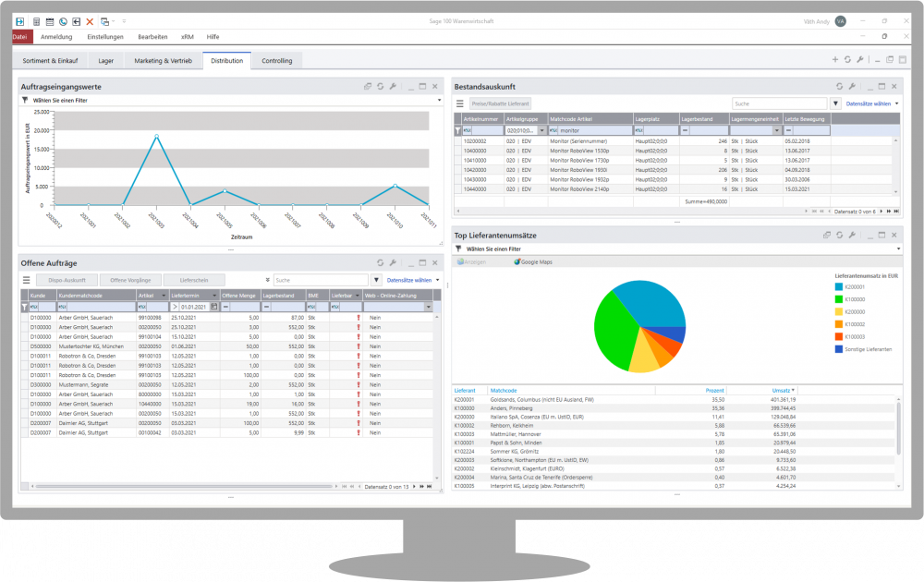924x582 pixels.
Task: Open the Einstellungen menu
Action: click(105, 36)
